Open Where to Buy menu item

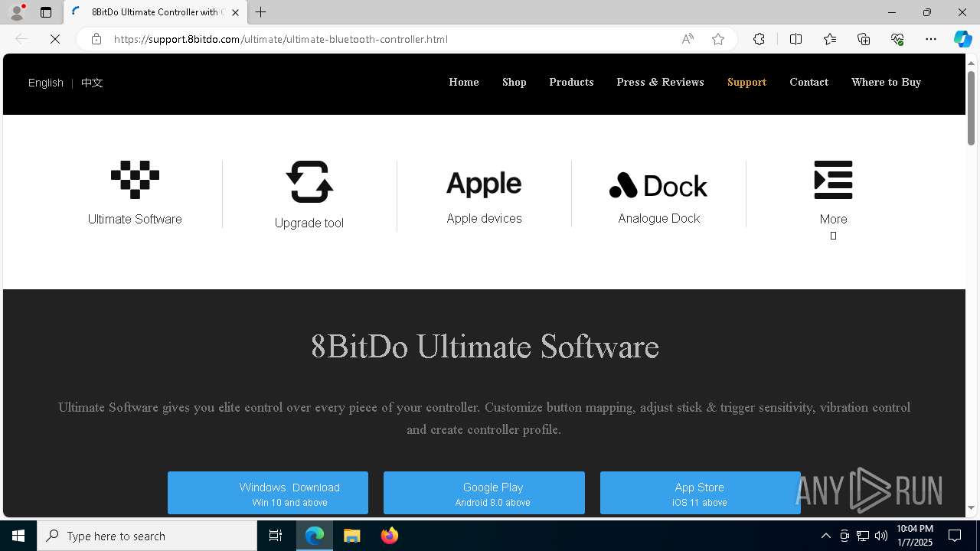tap(886, 82)
